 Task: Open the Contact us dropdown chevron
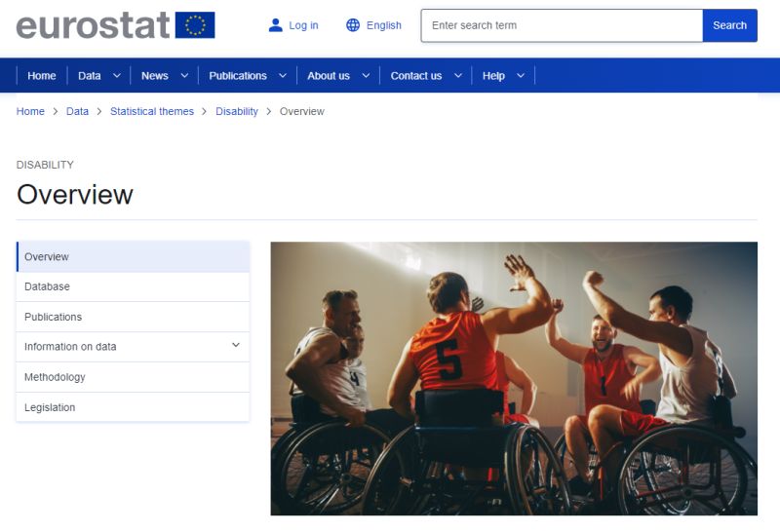point(458,76)
